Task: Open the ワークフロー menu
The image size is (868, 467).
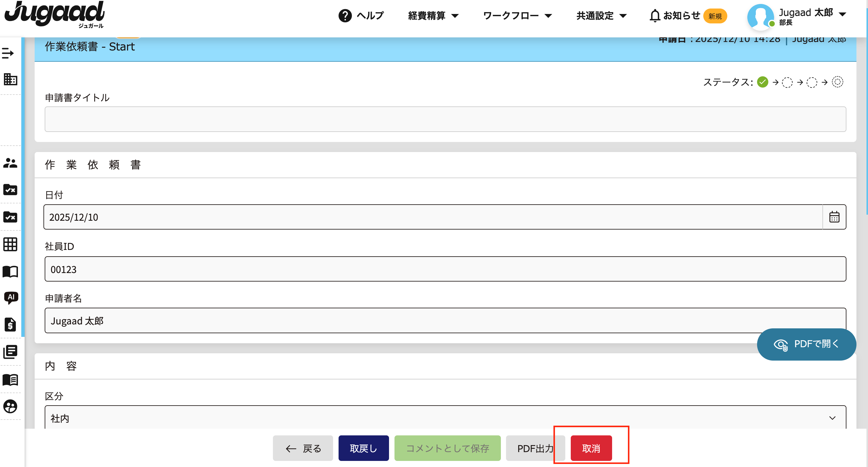Action: [517, 16]
